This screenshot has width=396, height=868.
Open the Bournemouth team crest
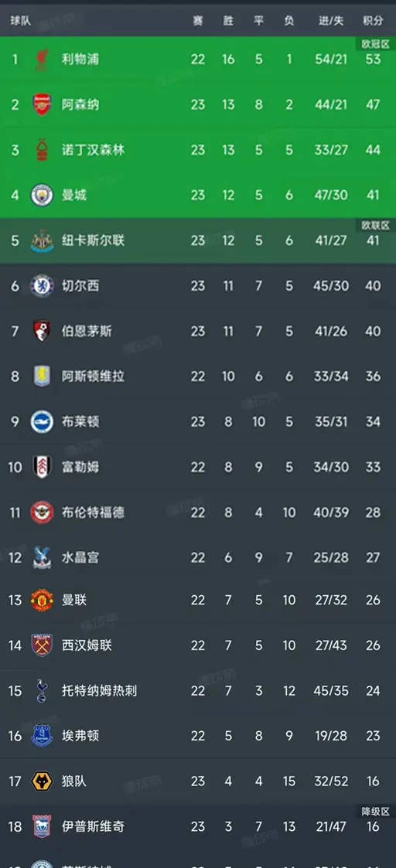point(42,331)
